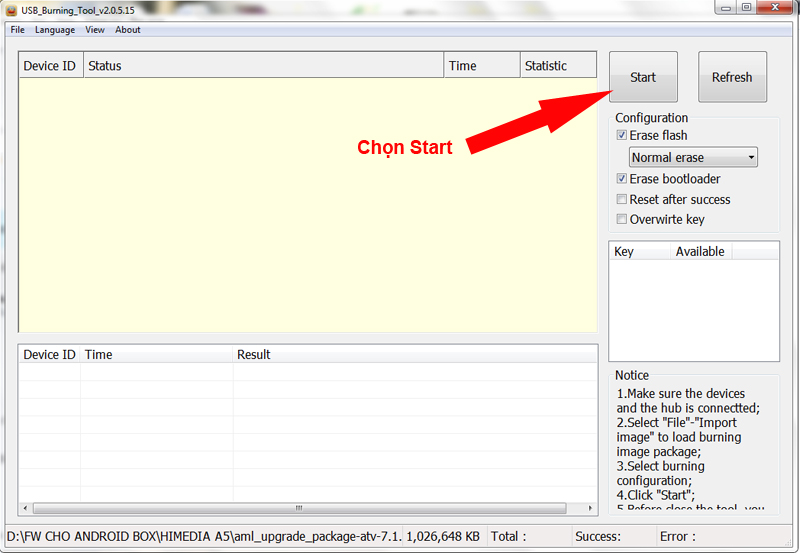The height and width of the screenshot is (553, 800).
Task: Click the Configuration group label
Action: click(652, 118)
